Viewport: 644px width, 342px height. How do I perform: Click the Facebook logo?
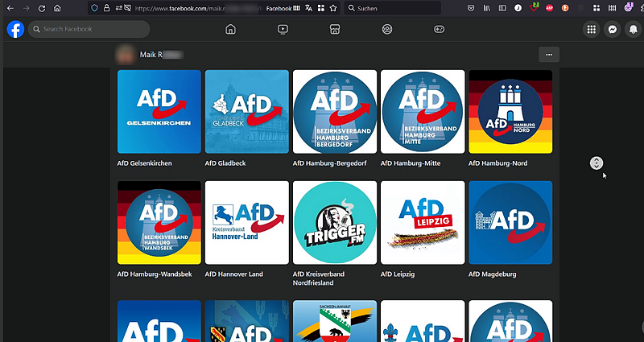15,29
